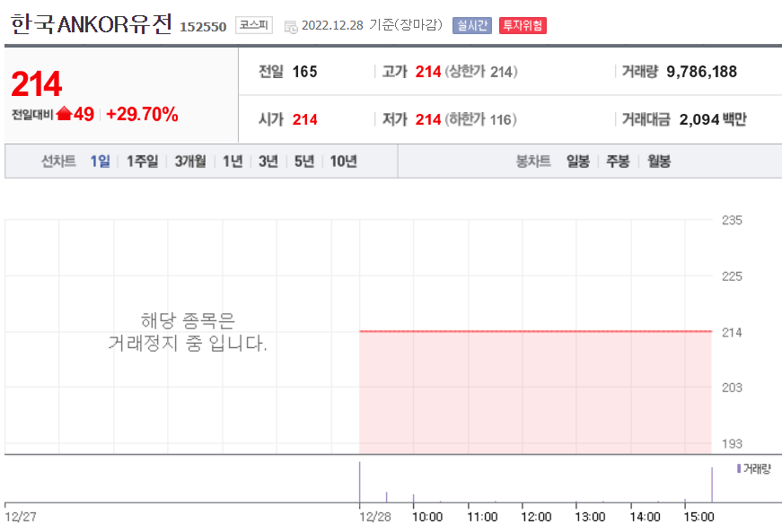Switch to the 주봉 weekly candle chart
Image resolution: width=782 pixels, height=532 pixels.
[x=617, y=161]
